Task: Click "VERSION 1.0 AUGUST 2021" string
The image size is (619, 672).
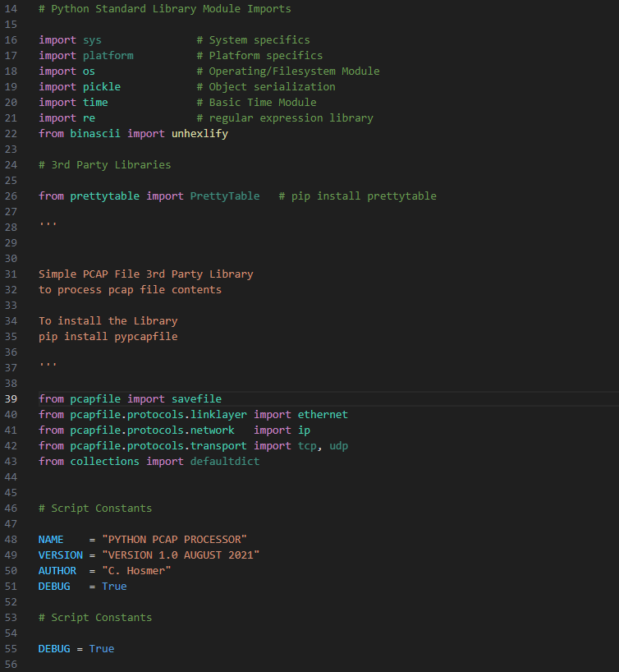Action: (x=181, y=555)
